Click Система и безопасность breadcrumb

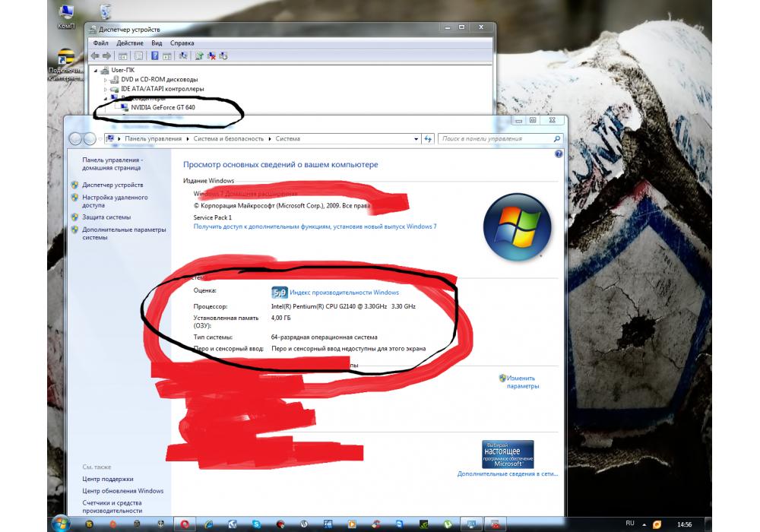click(229, 138)
